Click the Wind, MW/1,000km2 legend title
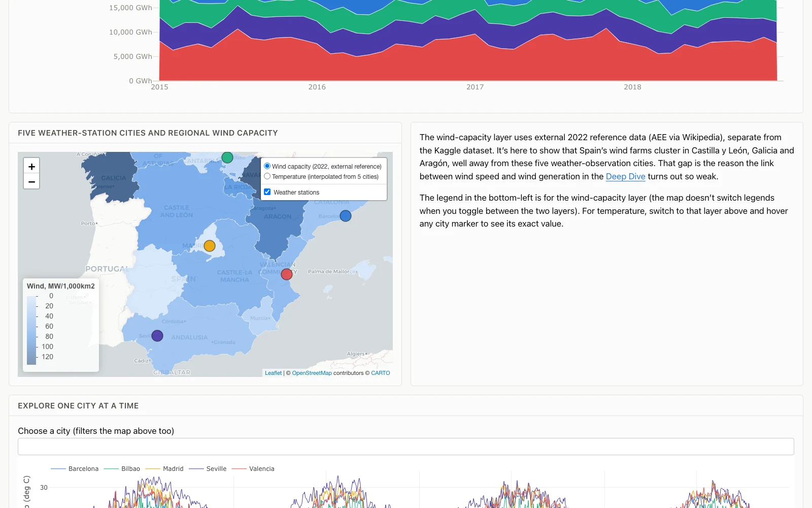This screenshot has width=812, height=508. point(61,286)
